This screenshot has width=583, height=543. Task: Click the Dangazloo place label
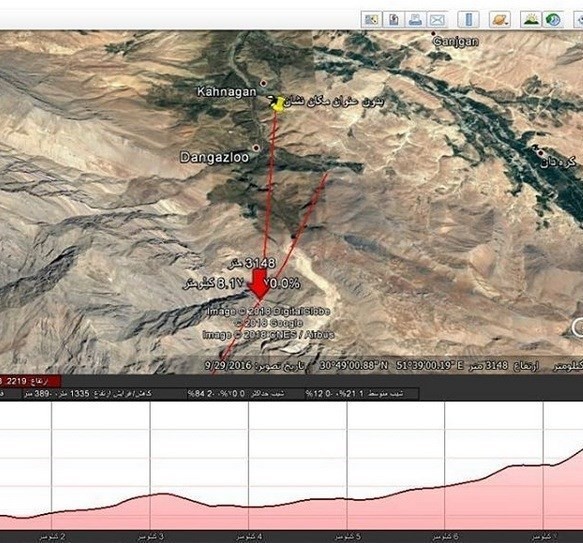215,157
